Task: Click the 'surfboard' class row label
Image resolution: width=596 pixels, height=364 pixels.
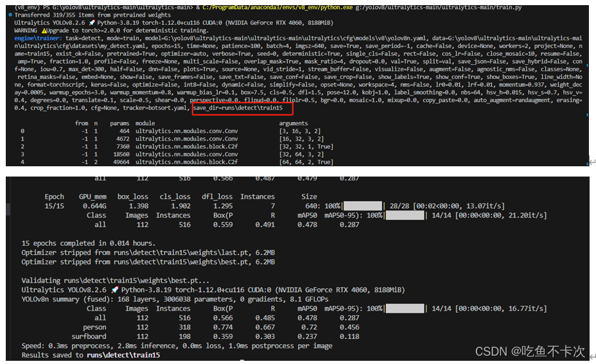Action: tap(89, 336)
